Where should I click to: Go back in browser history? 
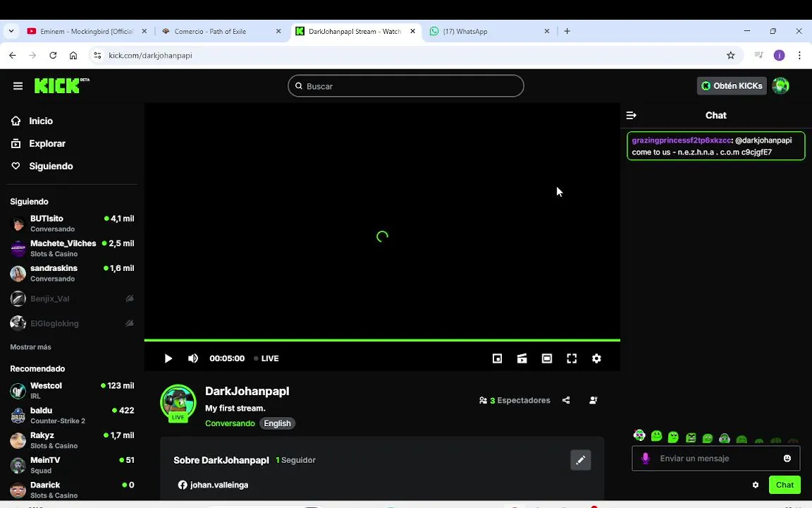(x=13, y=56)
